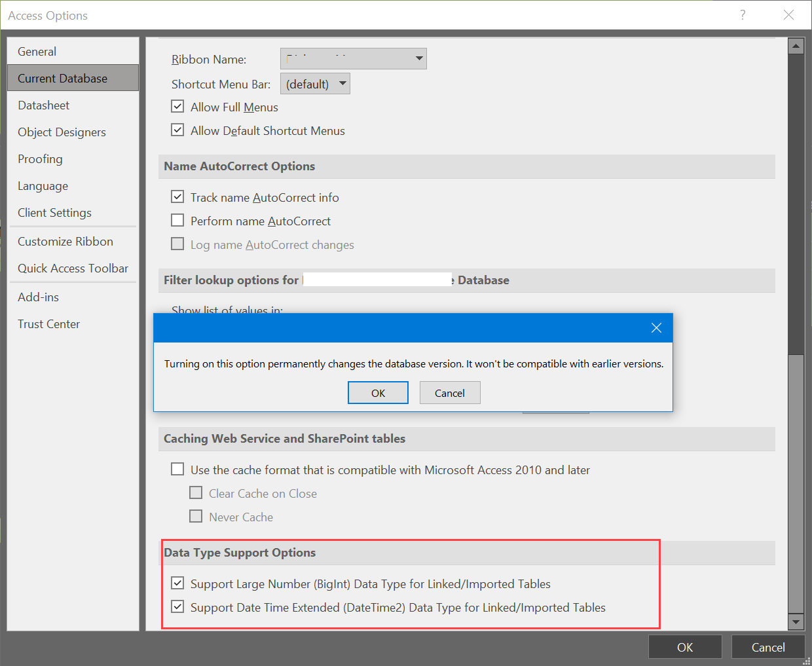Cancel the database version warning dialog
The image size is (812, 666).
450,393
